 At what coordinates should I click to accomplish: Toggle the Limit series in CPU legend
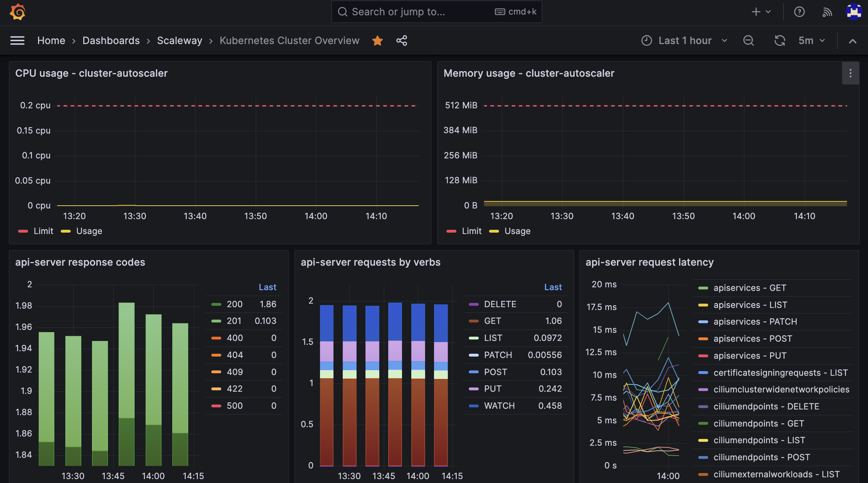tap(43, 231)
